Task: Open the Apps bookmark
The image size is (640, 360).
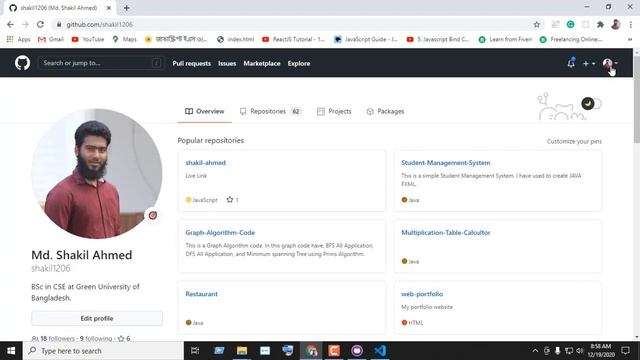Action: tap(18, 39)
